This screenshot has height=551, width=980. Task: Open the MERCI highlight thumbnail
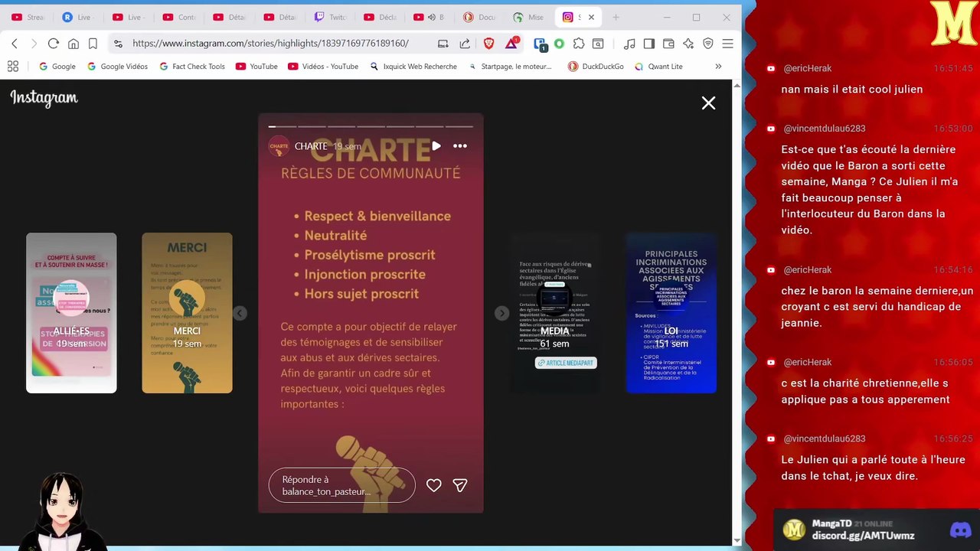coord(187,313)
